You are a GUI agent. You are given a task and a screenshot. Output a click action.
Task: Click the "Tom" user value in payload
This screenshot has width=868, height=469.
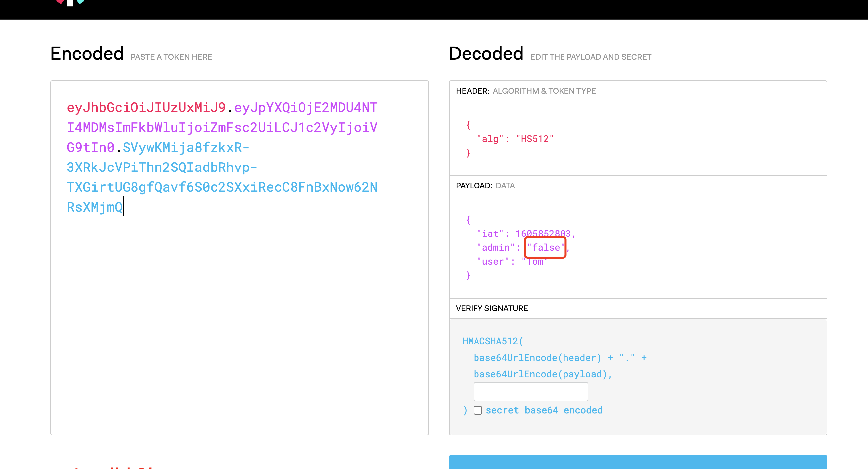[535, 262]
